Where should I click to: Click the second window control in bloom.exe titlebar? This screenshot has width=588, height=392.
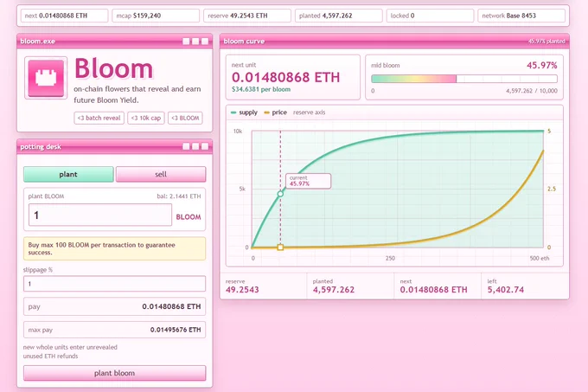(x=195, y=42)
